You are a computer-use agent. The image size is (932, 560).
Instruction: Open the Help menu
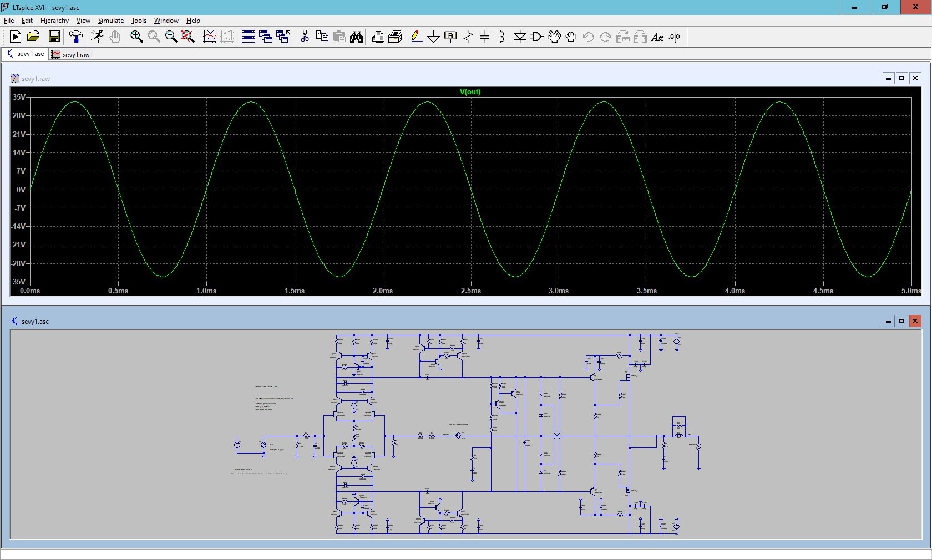193,21
